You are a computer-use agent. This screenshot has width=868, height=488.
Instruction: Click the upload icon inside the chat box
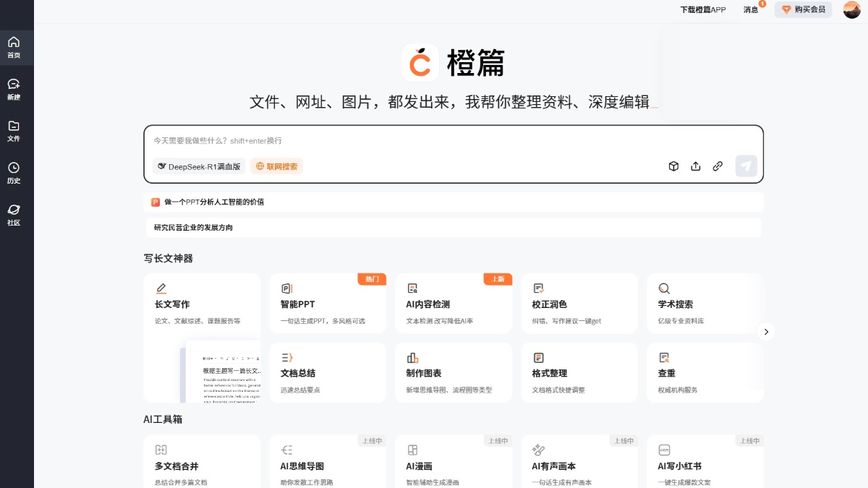[x=695, y=166]
